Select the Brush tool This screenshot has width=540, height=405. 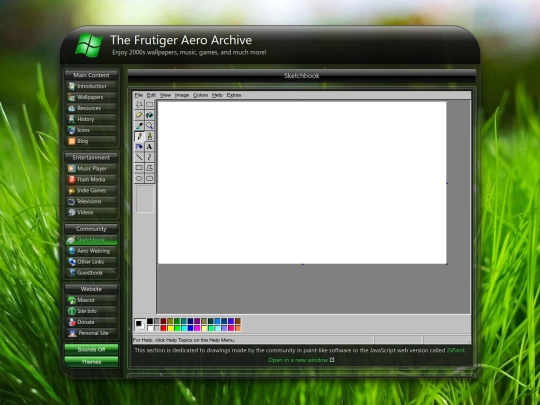149,136
